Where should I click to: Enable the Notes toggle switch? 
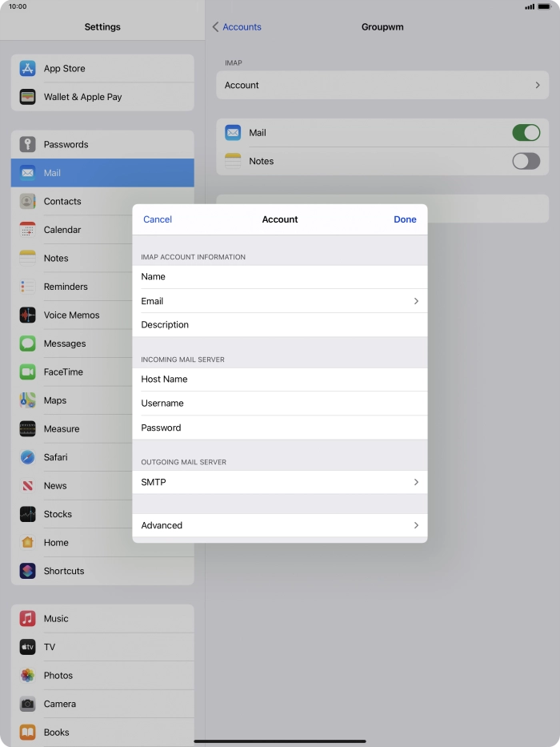pos(526,161)
